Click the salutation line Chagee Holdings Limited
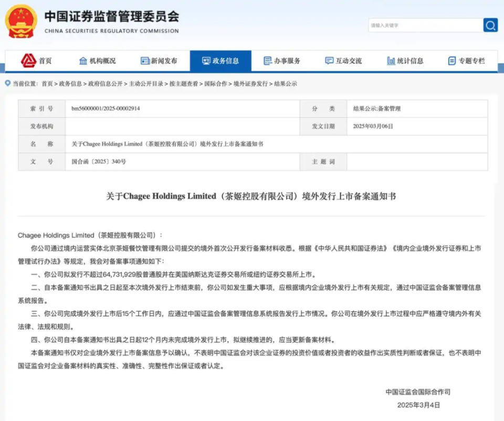This screenshot has width=504, height=421. 90,235
